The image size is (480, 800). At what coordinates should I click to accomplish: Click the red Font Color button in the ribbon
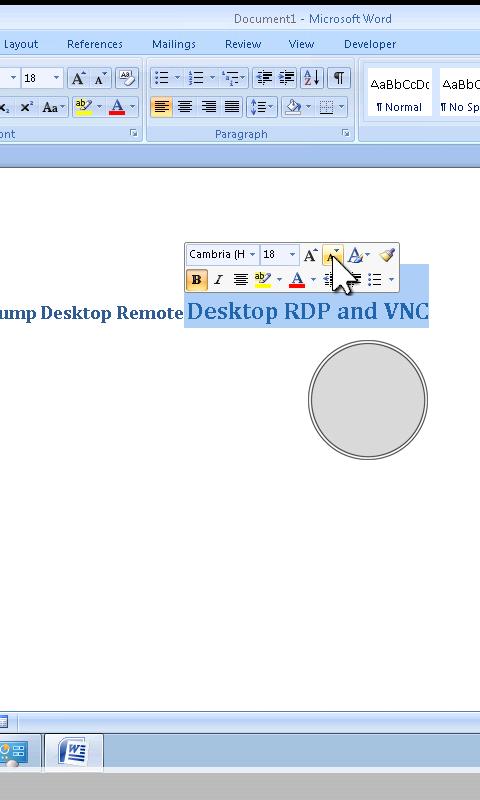click(117, 107)
